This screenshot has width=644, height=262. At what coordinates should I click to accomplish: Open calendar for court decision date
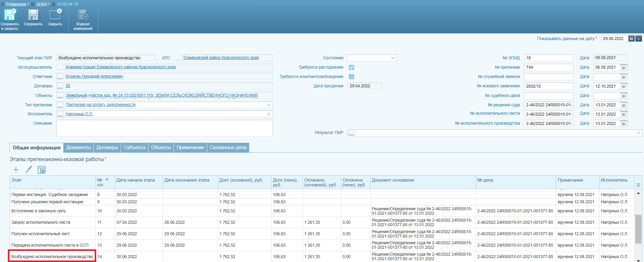point(624,105)
